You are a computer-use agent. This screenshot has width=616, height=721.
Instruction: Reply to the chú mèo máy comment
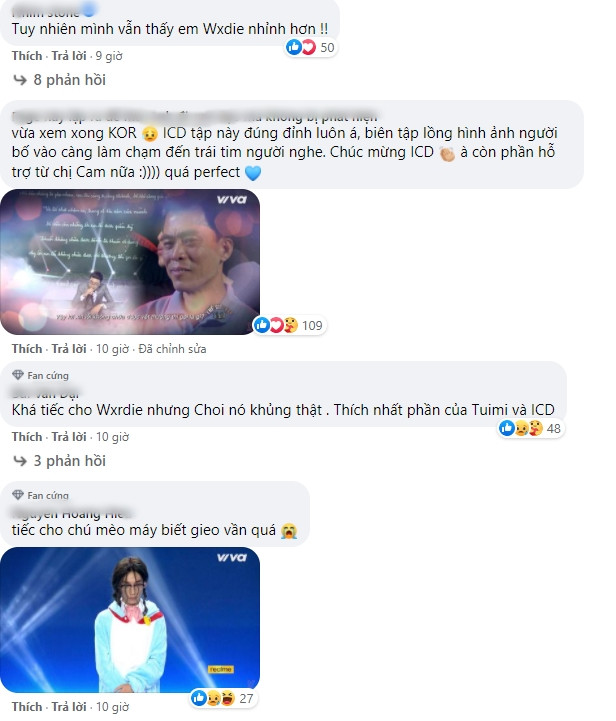pyautogui.click(x=69, y=707)
